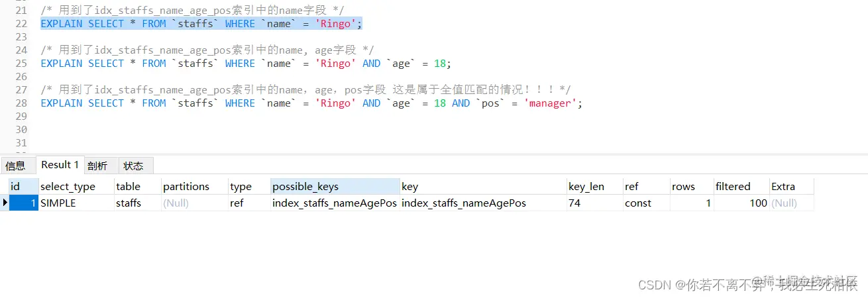This screenshot has height=298, width=868.
Task: Switch to the Result 1 tab
Action: click(60, 165)
